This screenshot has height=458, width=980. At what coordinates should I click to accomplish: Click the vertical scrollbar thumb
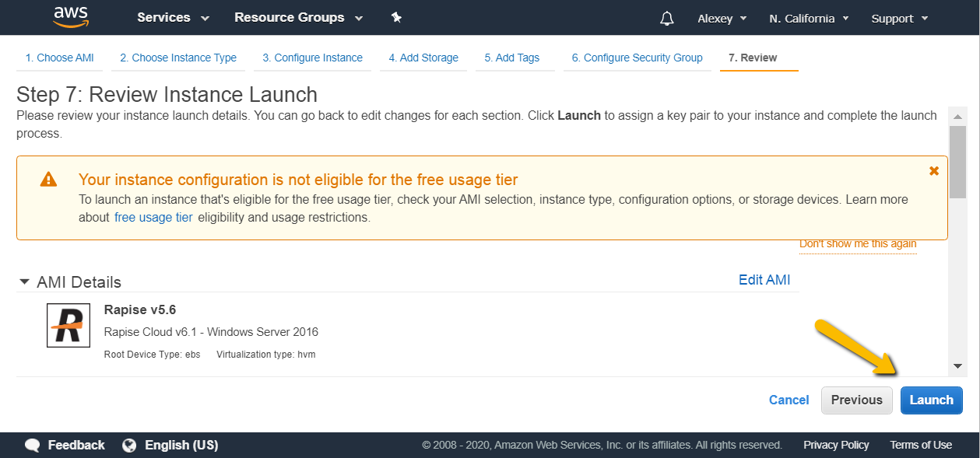pos(957,161)
